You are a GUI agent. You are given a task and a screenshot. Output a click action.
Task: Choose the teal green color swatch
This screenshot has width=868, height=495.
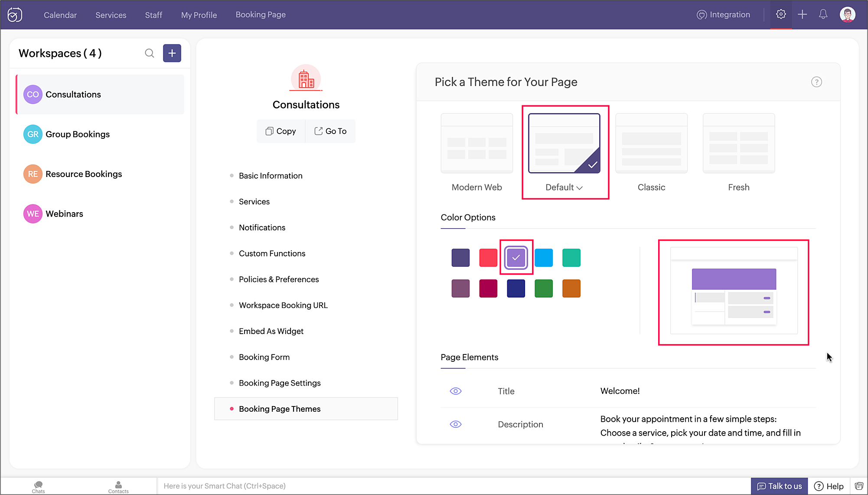[x=571, y=258]
